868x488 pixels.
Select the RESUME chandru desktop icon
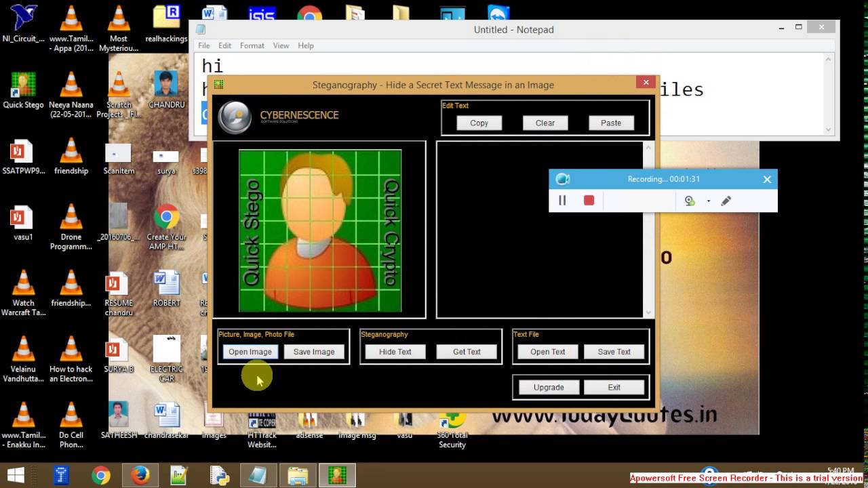119,293
